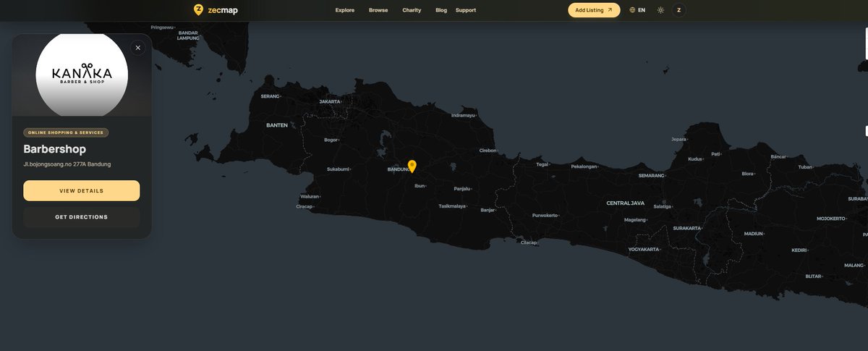The image size is (868, 351).
Task: Toggle the light theme sun icon
Action: pyautogui.click(x=660, y=10)
